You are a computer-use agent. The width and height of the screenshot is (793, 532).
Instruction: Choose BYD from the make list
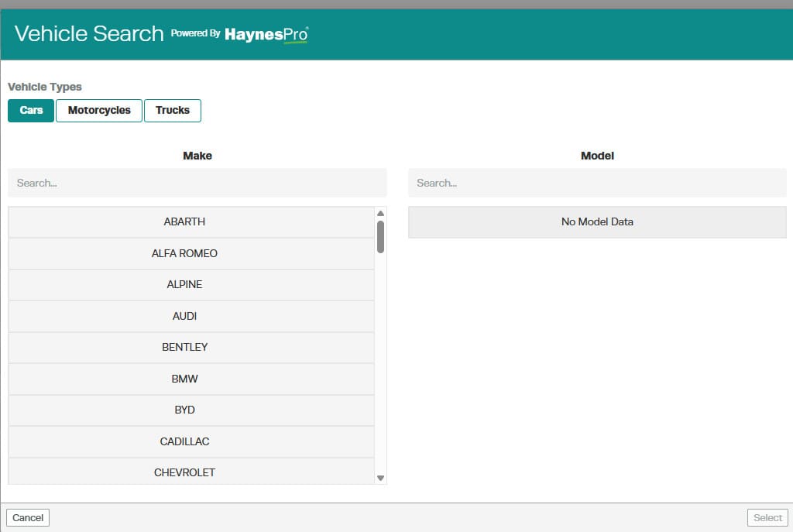tap(191, 410)
